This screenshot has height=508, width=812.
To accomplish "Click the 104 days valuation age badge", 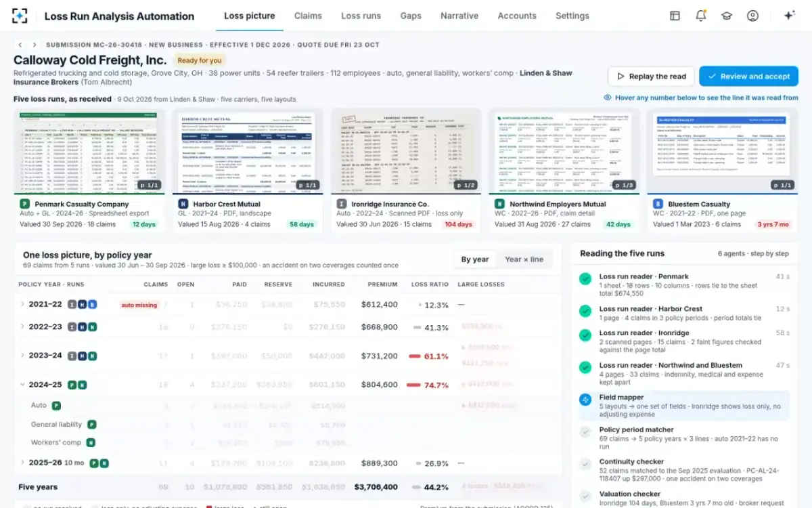I will pos(459,224).
